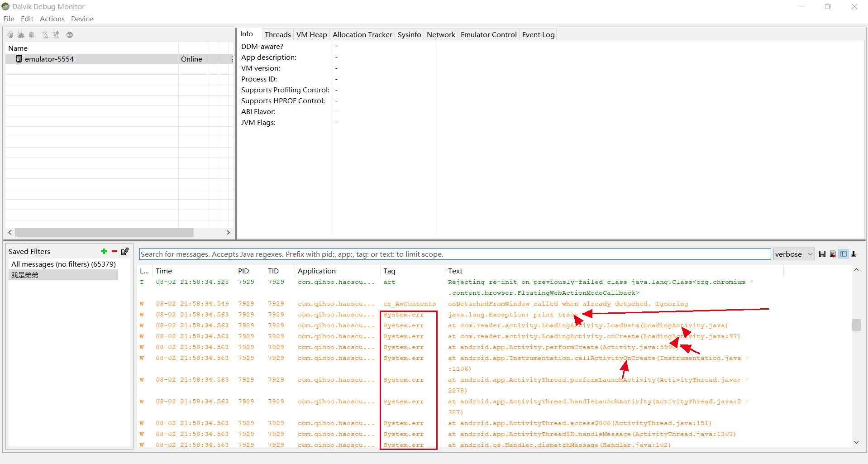This screenshot has height=464, width=868.
Task: Open the Device menu
Action: pos(82,19)
